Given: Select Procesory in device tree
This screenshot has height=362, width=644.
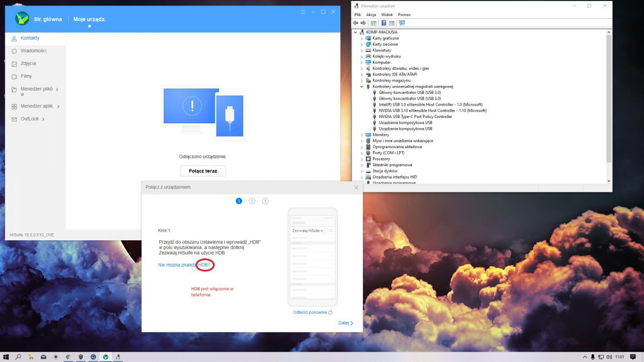Looking at the screenshot, I should [381, 159].
